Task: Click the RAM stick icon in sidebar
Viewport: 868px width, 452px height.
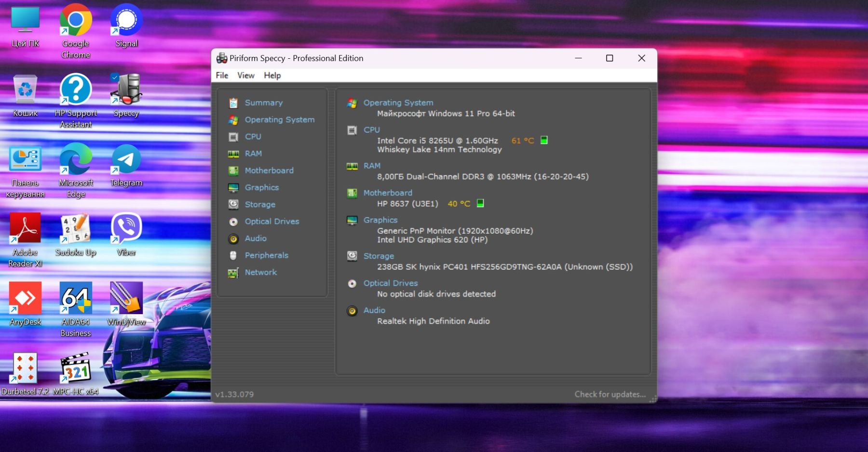Action: 233,154
